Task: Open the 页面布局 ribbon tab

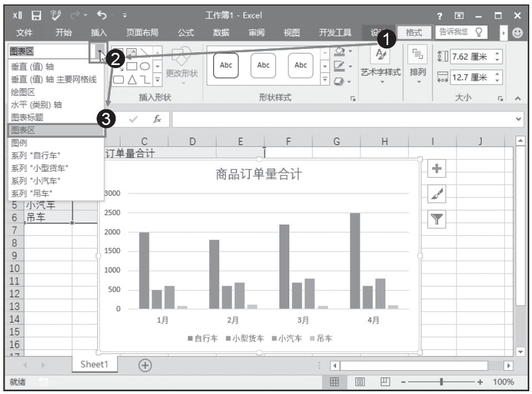Action: tap(143, 33)
